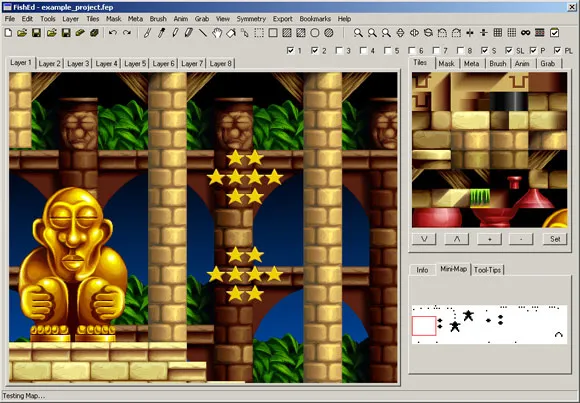This screenshot has width=580, height=403.
Task: Click the 'Testing Map...' status bar text
Action: coord(24,396)
